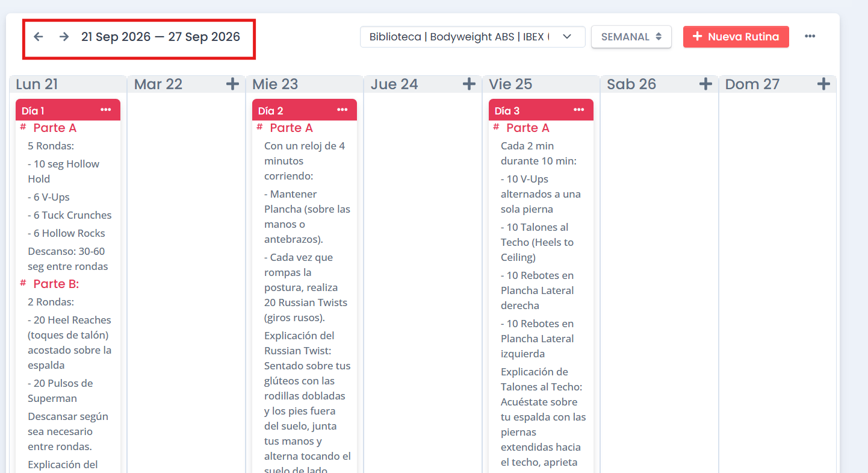Open the Día 3 options menu

coord(579,110)
